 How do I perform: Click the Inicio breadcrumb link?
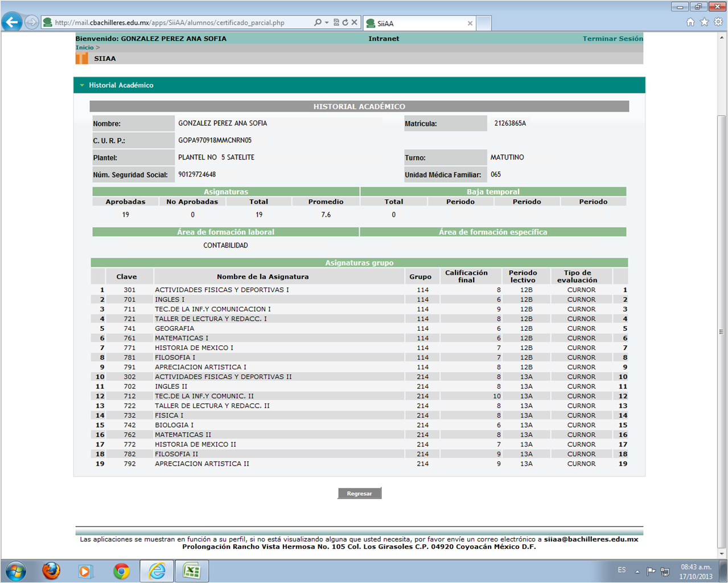click(84, 48)
